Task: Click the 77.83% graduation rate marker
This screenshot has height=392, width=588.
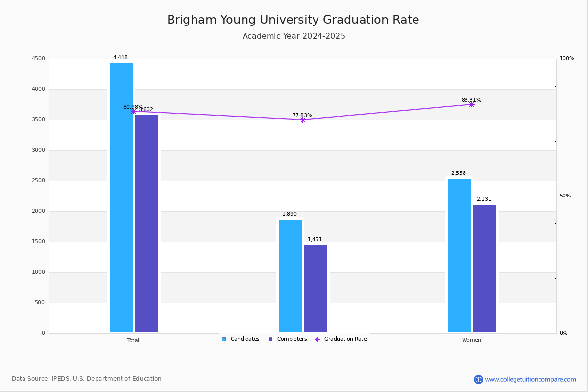Action: point(302,120)
